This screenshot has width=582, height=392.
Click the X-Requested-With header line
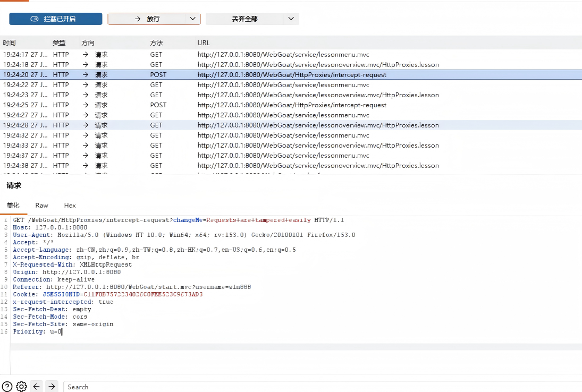tap(72, 265)
